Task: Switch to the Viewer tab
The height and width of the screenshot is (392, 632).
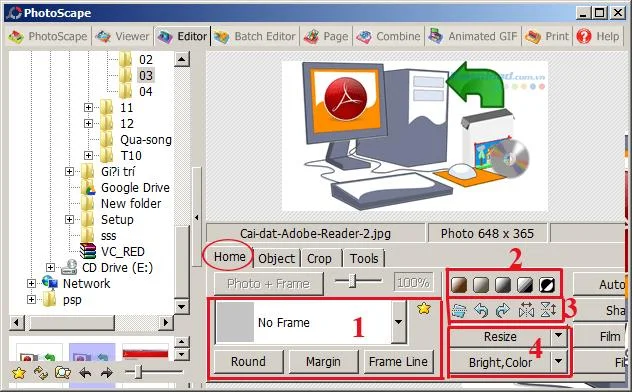Action: coord(123,37)
